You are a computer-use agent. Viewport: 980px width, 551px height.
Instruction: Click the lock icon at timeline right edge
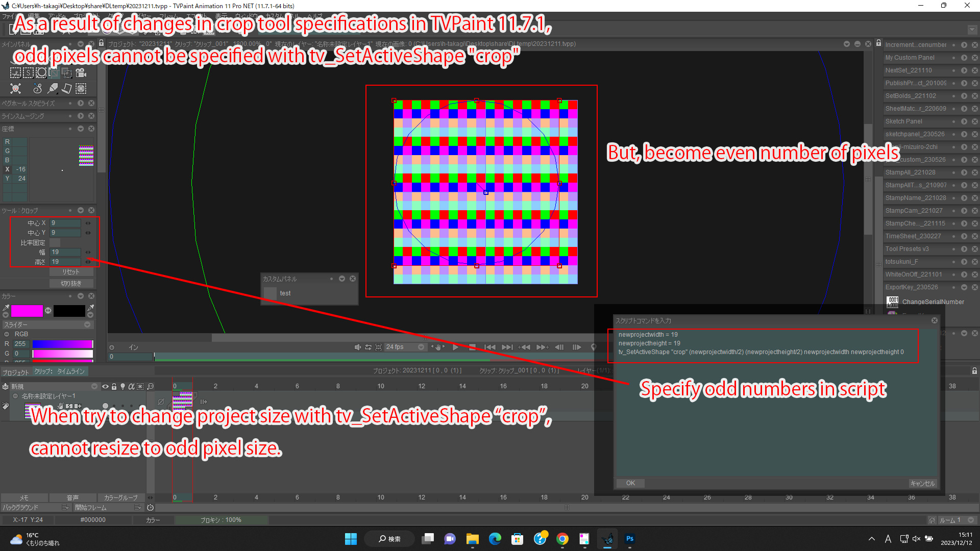[974, 371]
